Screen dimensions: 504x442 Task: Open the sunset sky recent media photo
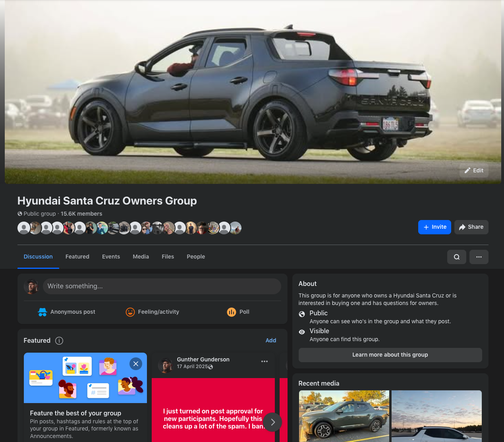tap(436, 416)
